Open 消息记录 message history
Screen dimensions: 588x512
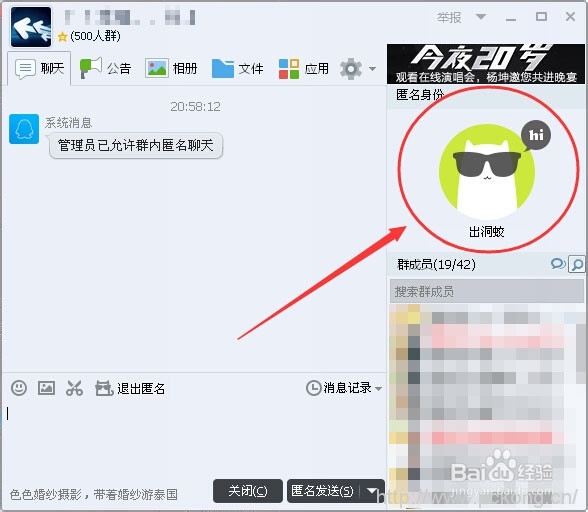click(x=339, y=388)
